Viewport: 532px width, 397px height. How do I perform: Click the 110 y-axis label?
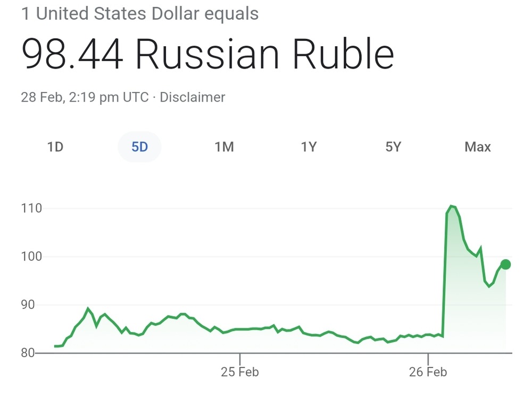pyautogui.click(x=31, y=208)
